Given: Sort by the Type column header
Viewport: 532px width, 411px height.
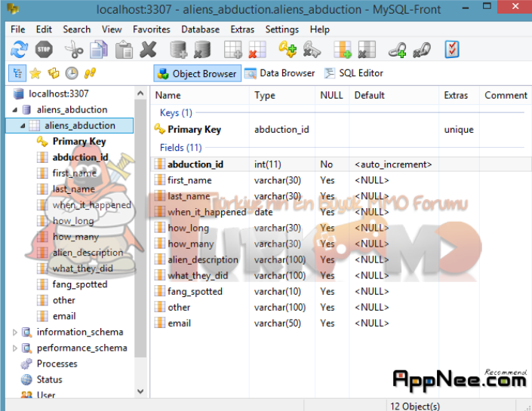Looking at the screenshot, I should click(x=282, y=95).
